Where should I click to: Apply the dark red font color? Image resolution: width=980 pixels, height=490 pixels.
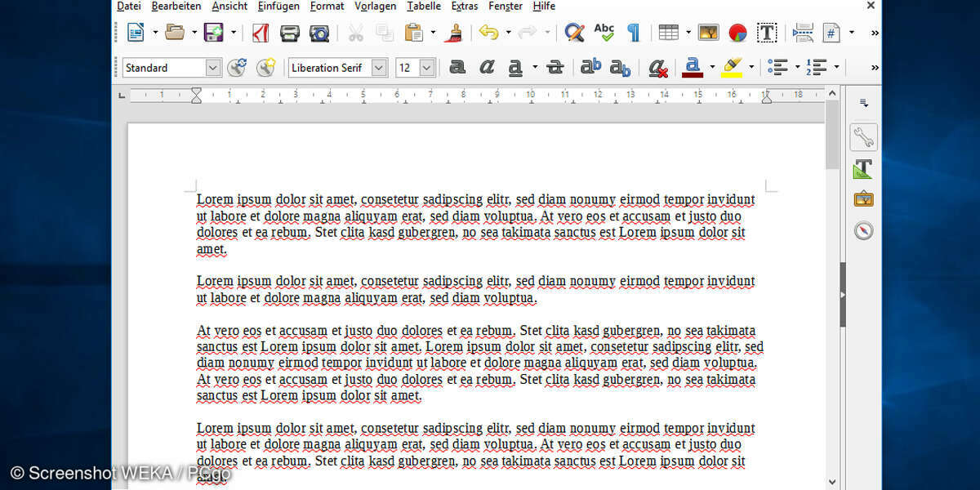(693, 68)
